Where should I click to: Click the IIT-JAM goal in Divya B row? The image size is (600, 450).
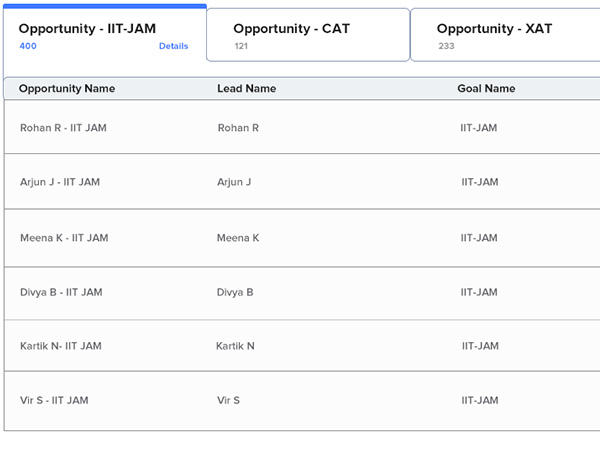pos(479,292)
